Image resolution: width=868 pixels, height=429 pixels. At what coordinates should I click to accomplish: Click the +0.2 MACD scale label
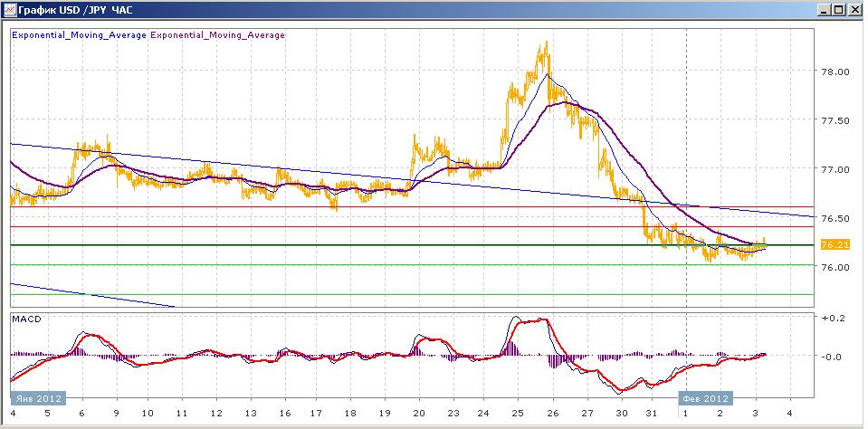click(835, 318)
